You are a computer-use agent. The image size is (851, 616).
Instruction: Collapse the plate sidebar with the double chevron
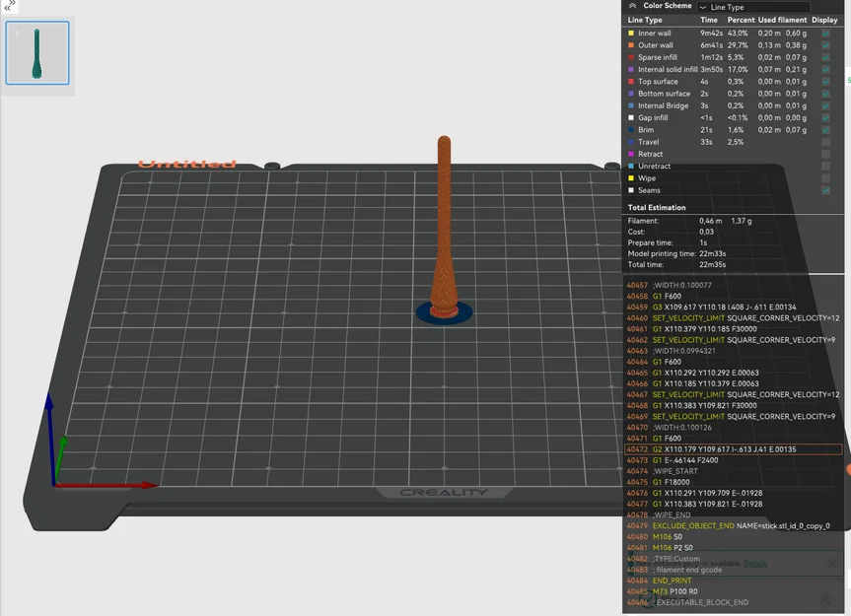pyautogui.click(x=9, y=6)
